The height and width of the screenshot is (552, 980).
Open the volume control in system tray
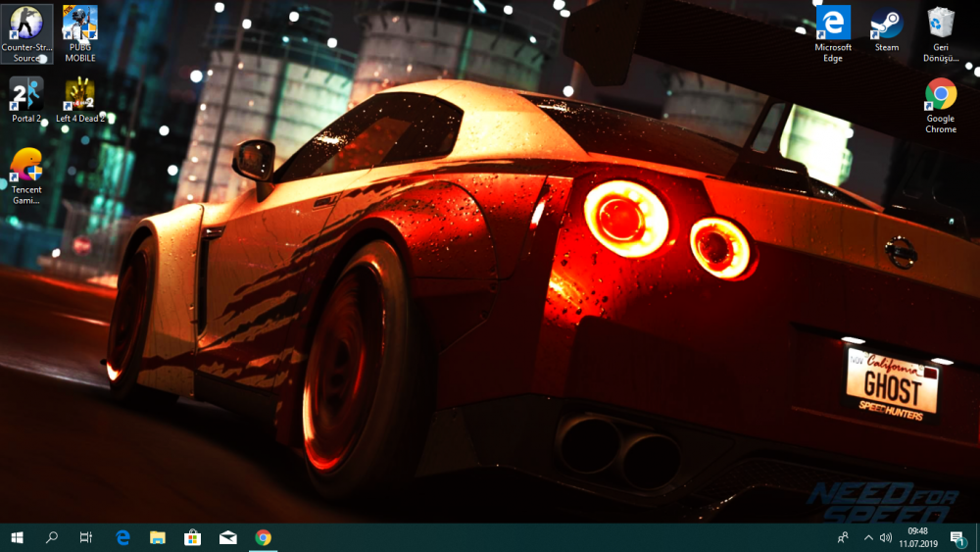point(886,537)
